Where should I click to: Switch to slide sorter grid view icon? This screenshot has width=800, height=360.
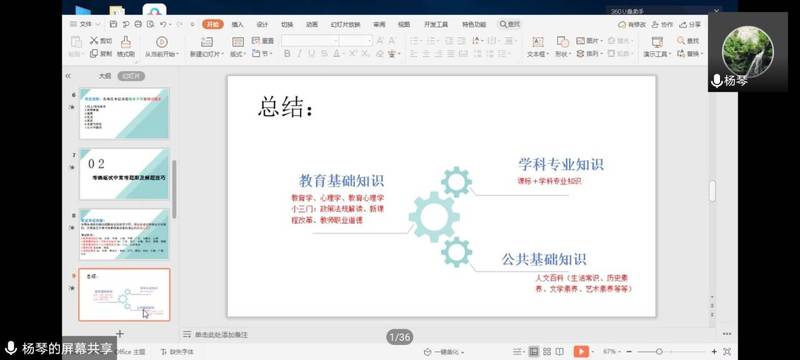click(547, 351)
